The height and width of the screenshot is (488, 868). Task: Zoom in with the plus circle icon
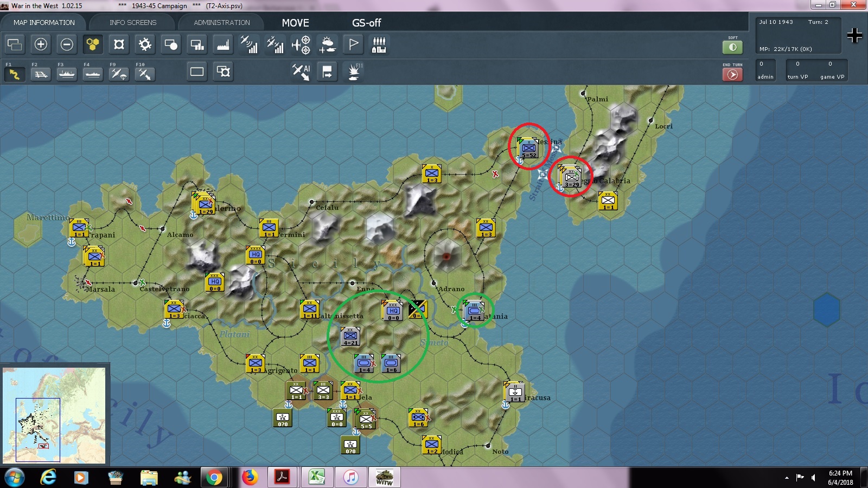(41, 44)
